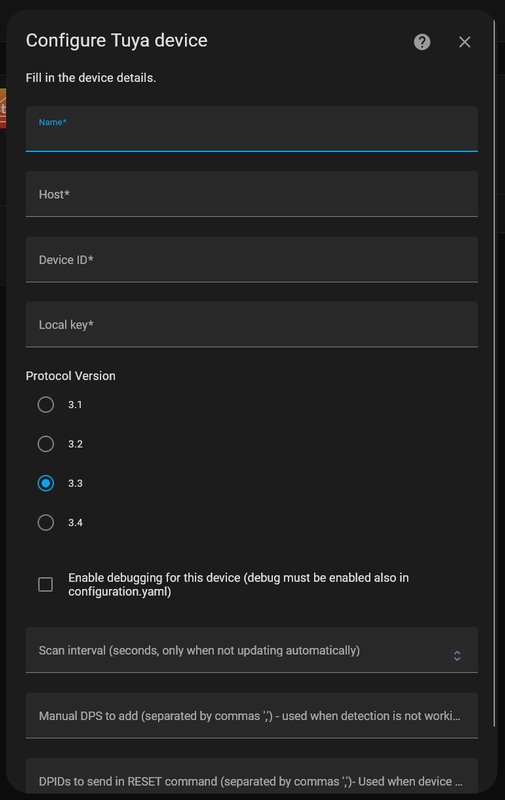Screen dimensions: 505x800
Task: Click the Device ID field
Action: click(x=251, y=259)
